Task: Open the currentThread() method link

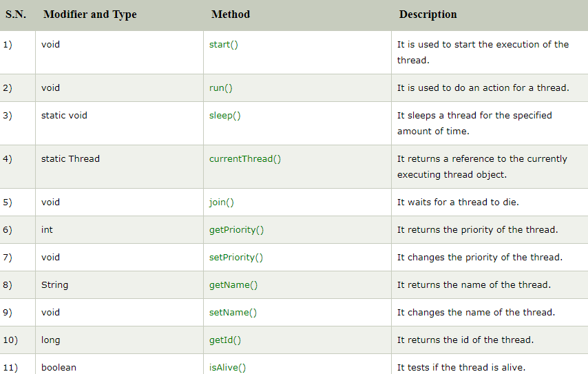Action: (245, 159)
